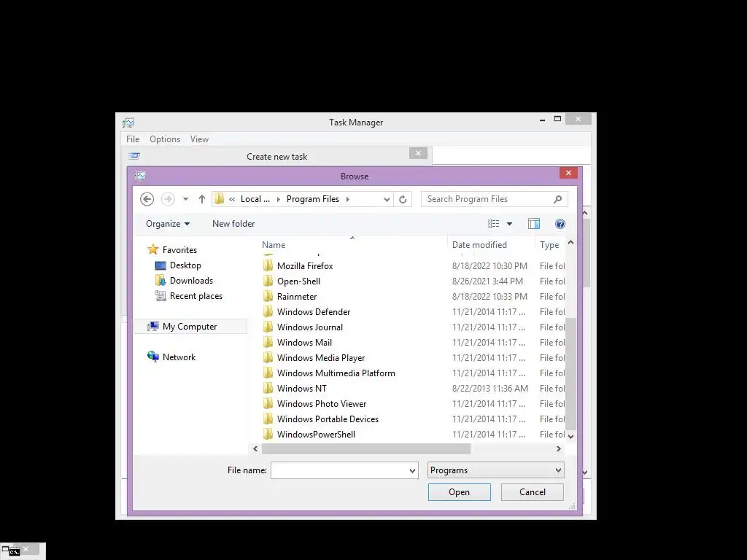The width and height of the screenshot is (747, 560).
Task: Click Windows NT date 8/22/2013 11:36 AM
Action: tap(489, 388)
